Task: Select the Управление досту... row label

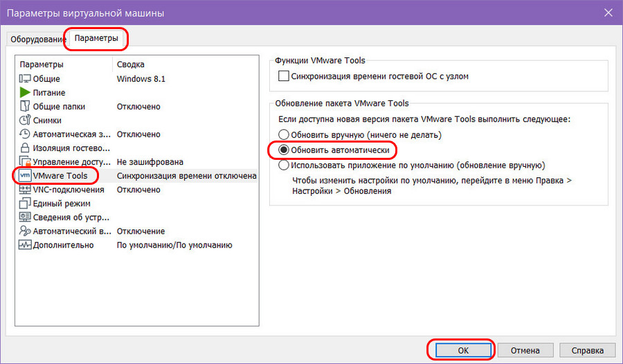Action: click(x=71, y=162)
